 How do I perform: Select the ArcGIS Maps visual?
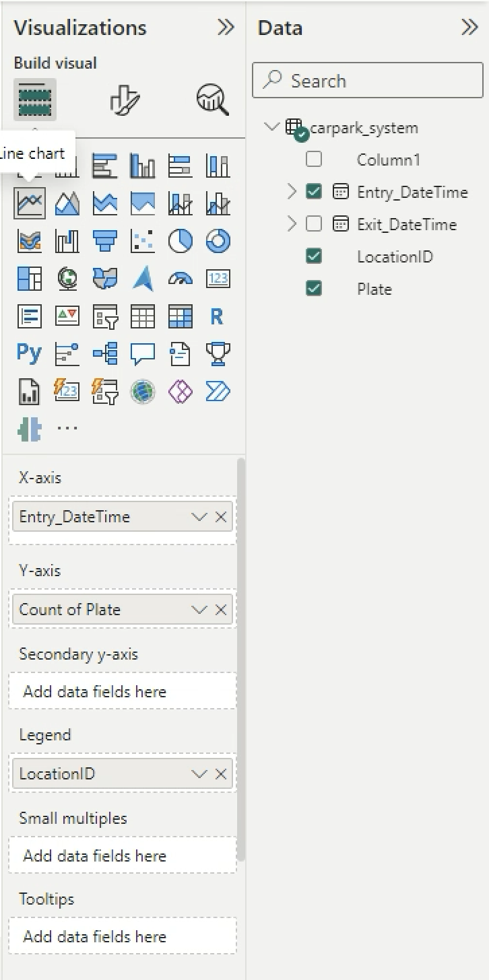tap(142, 390)
